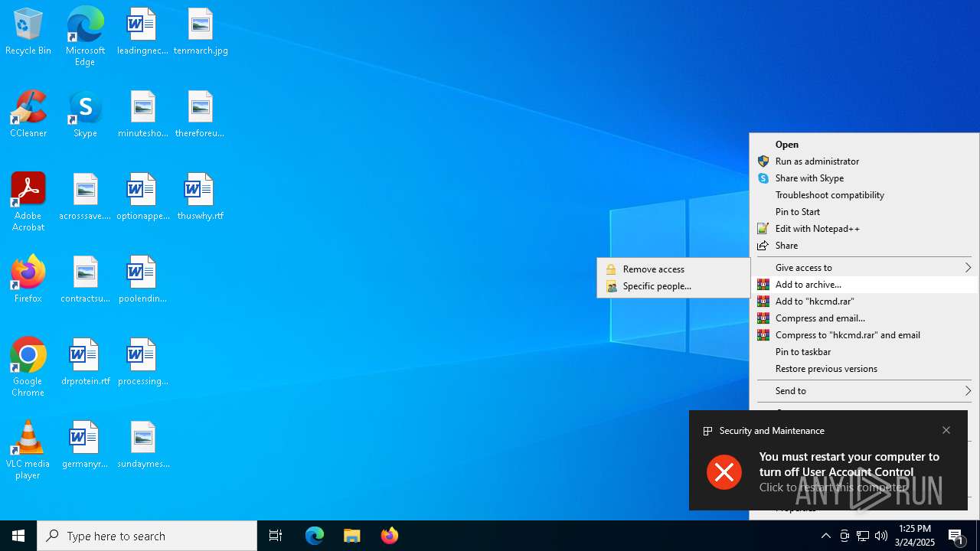This screenshot has width=980, height=551.
Task: Choose Share in the context menu
Action: [x=864, y=246]
